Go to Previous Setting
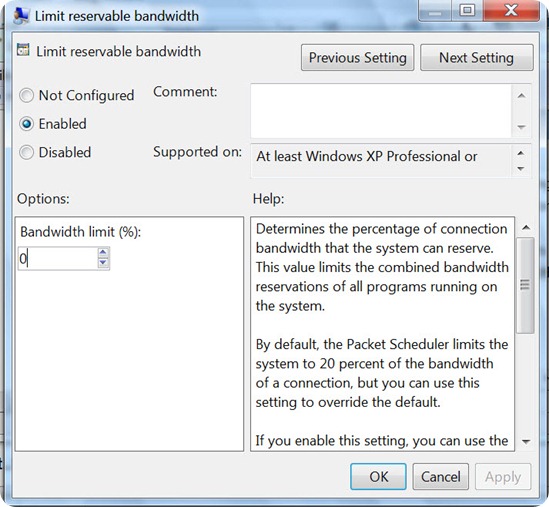The image size is (549, 507). pos(357,57)
